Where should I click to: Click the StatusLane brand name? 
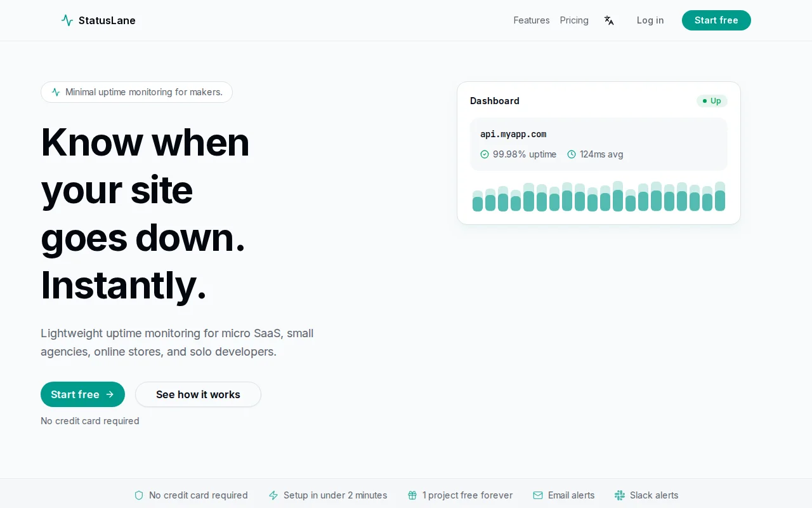(107, 20)
